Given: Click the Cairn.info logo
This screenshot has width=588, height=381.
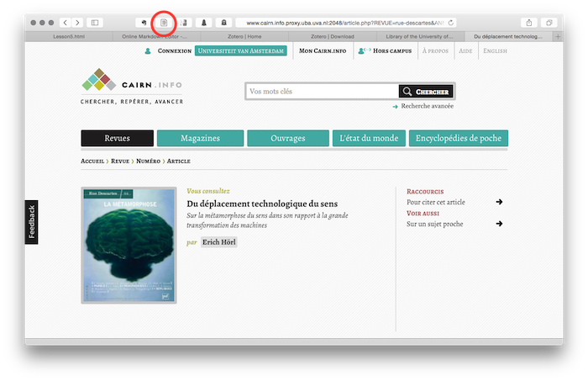Looking at the screenshot, I should (x=131, y=83).
